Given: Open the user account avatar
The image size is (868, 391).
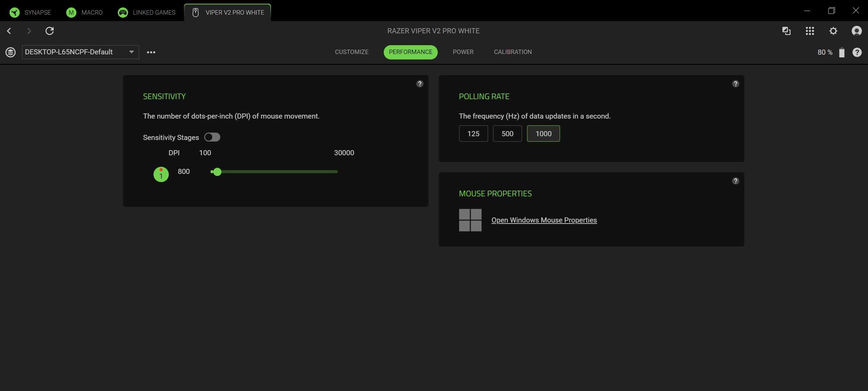Looking at the screenshot, I should pos(857,31).
